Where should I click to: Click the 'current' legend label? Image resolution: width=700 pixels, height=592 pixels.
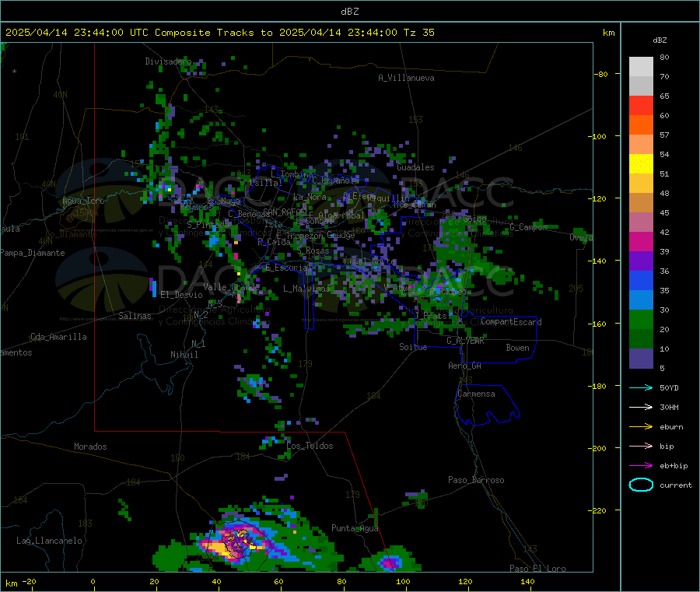click(676, 485)
